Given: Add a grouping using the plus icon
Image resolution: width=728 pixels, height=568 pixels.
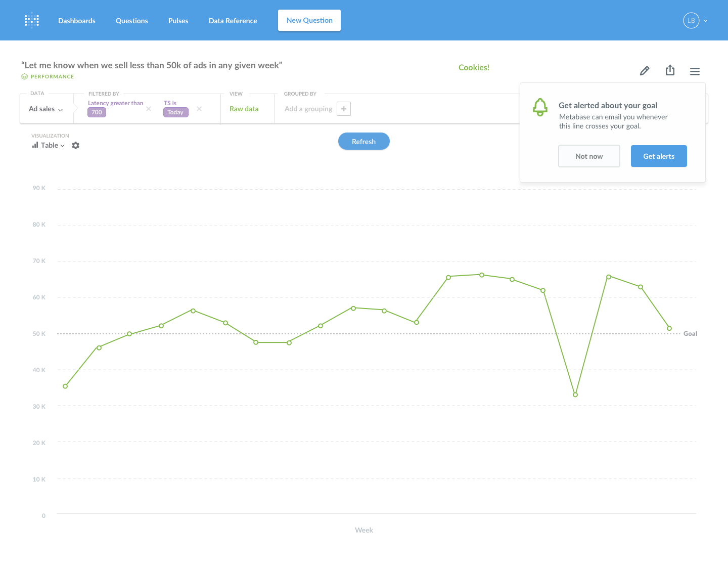Looking at the screenshot, I should [x=344, y=108].
